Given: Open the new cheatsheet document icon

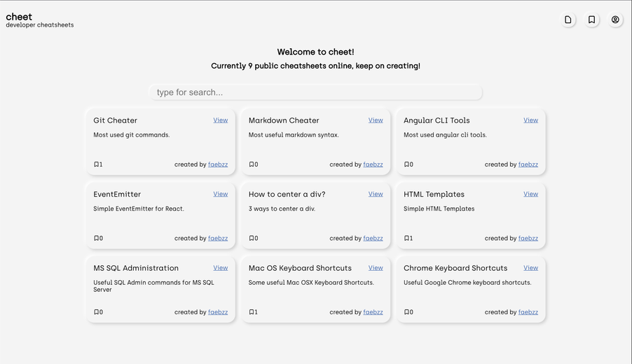Looking at the screenshot, I should [568, 20].
